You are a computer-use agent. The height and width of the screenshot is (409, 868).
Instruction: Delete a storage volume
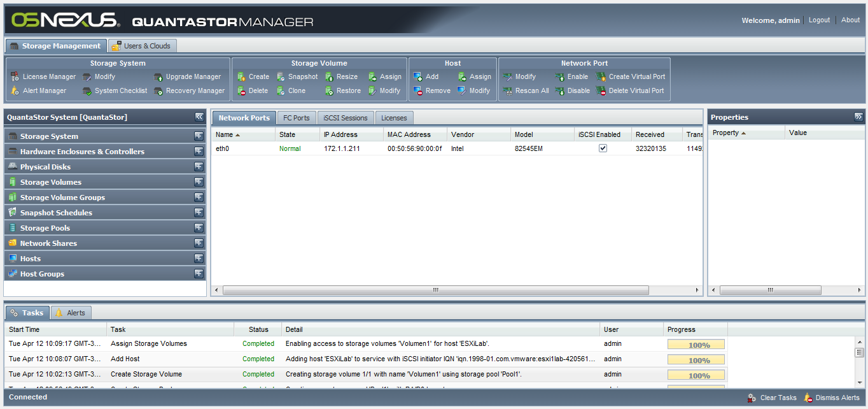coord(252,90)
